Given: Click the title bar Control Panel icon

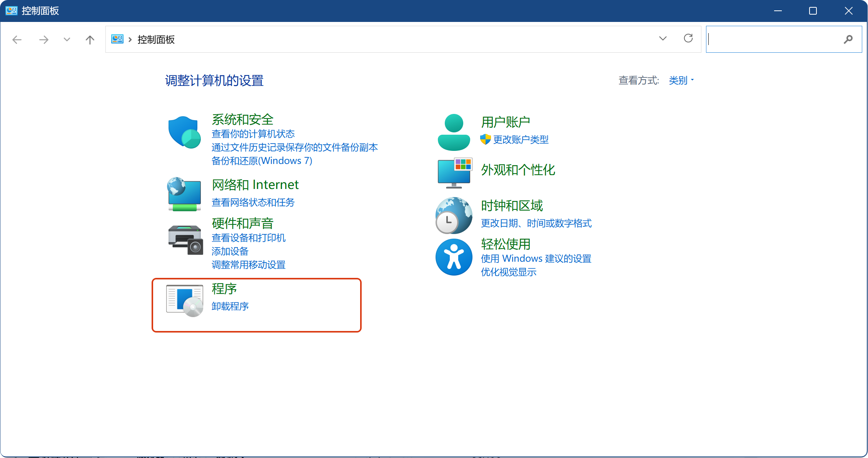Looking at the screenshot, I should click(12, 10).
